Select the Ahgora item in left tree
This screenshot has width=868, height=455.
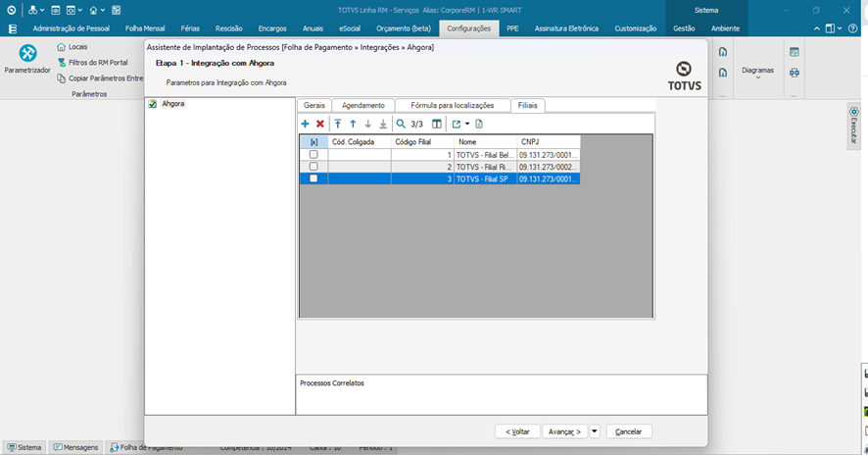[x=173, y=104]
